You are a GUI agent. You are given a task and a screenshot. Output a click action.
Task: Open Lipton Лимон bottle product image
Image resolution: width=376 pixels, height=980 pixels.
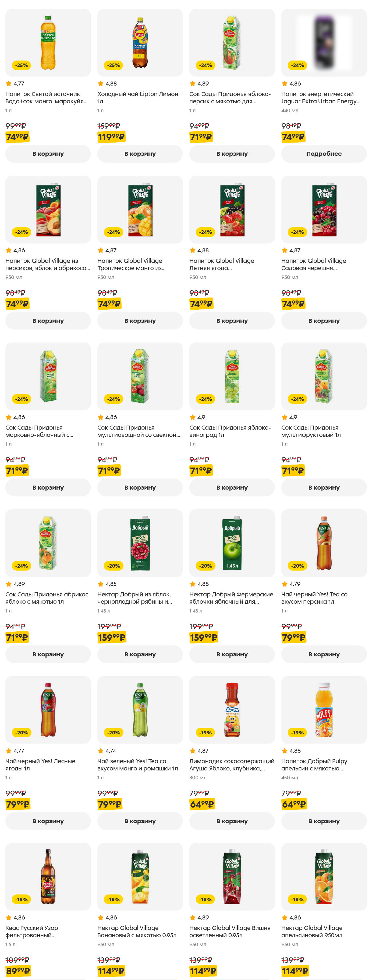[140, 43]
